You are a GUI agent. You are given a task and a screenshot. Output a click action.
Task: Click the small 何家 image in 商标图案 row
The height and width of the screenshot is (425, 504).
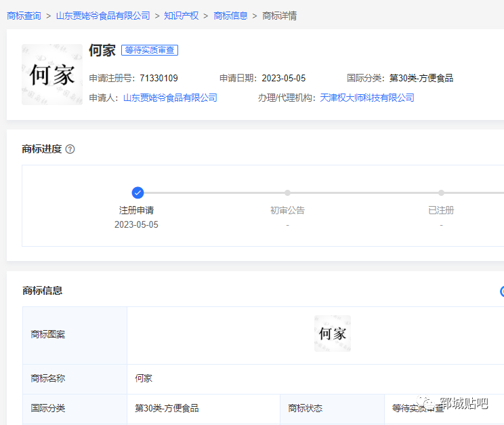[333, 333]
